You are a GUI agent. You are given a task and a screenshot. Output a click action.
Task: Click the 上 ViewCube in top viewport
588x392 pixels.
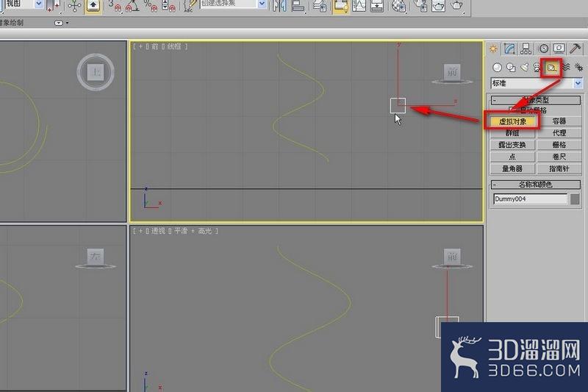point(96,72)
